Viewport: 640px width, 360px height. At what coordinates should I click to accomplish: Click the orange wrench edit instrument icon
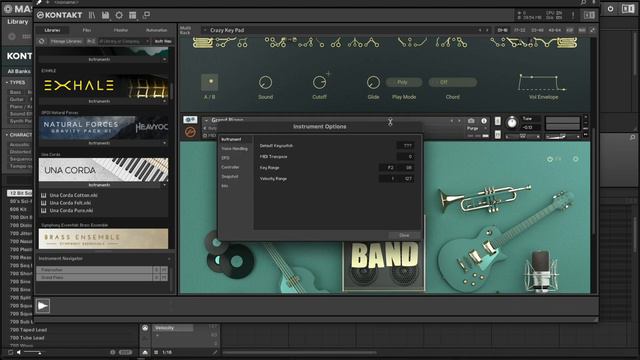tap(190, 132)
